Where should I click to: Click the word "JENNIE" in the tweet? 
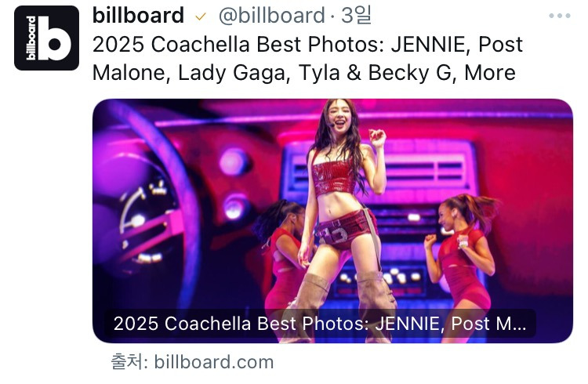[x=430, y=44]
